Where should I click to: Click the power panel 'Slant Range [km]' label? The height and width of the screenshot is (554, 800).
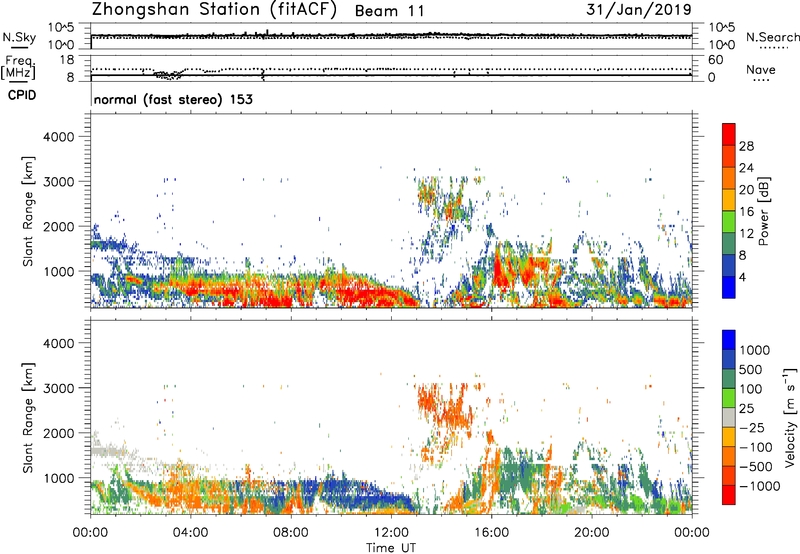click(x=29, y=211)
